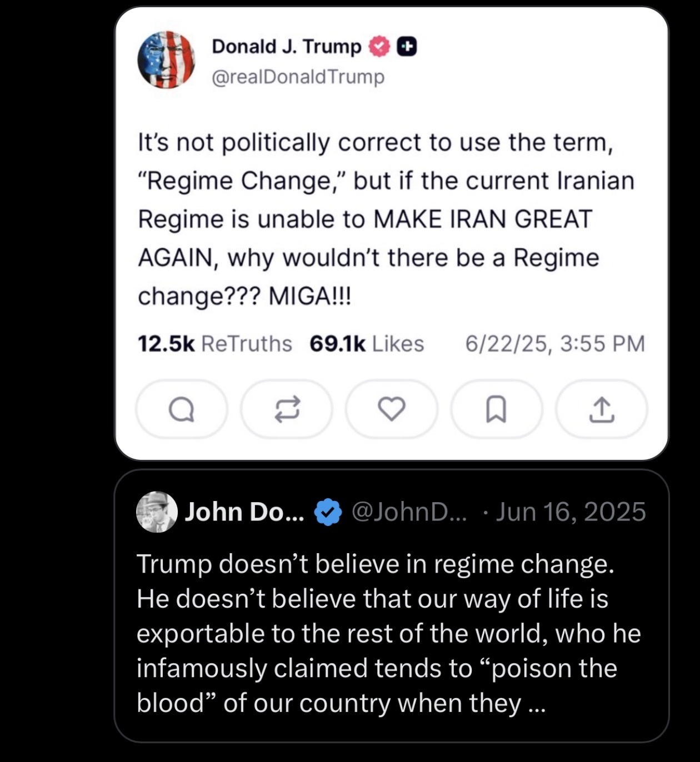The image size is (700, 762).
Task: Open the quoted tweet's profile picture
Action: pos(157,512)
